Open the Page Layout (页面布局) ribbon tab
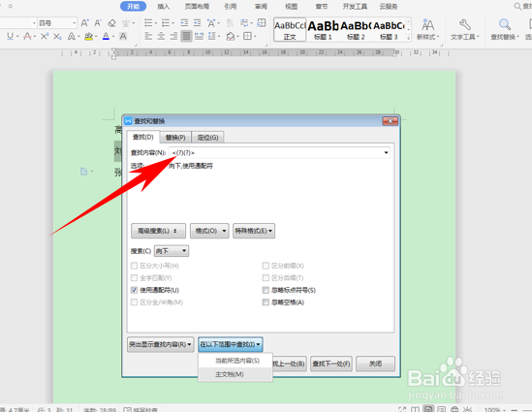This screenshot has height=413, width=532. point(197,7)
